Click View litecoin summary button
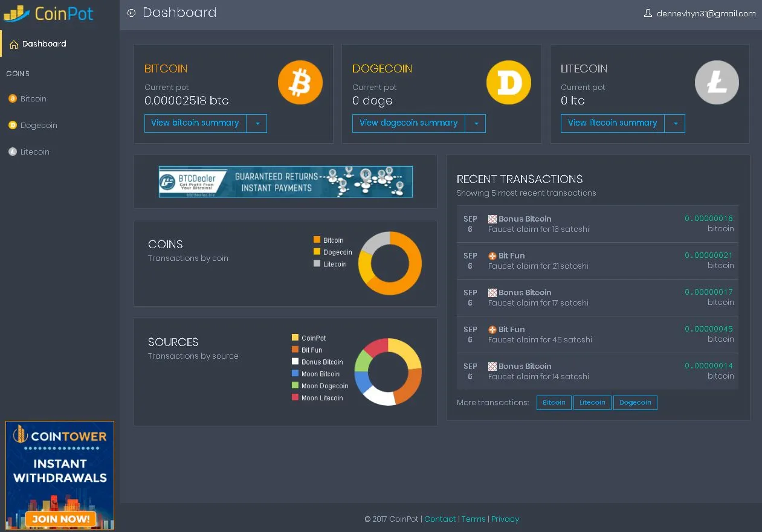762x532 pixels. (x=613, y=123)
